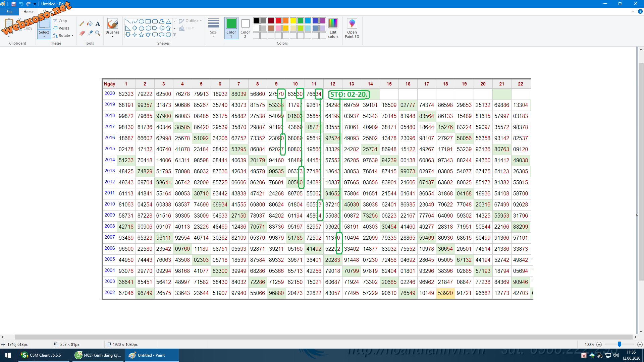Open Customize Quick Access Toolbar arrow
The height and width of the screenshot is (362, 644).
click(35, 4)
